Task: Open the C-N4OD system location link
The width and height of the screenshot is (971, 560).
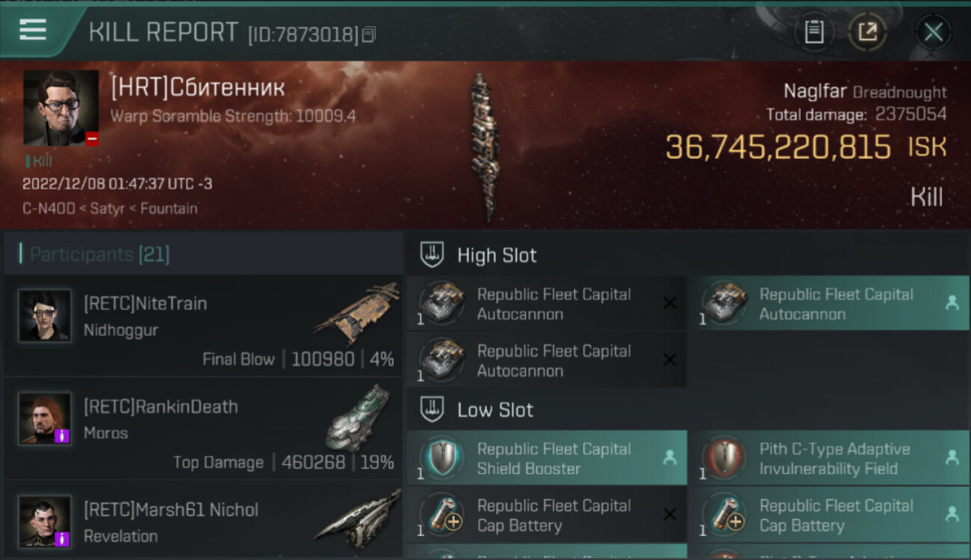Action: click(x=49, y=208)
